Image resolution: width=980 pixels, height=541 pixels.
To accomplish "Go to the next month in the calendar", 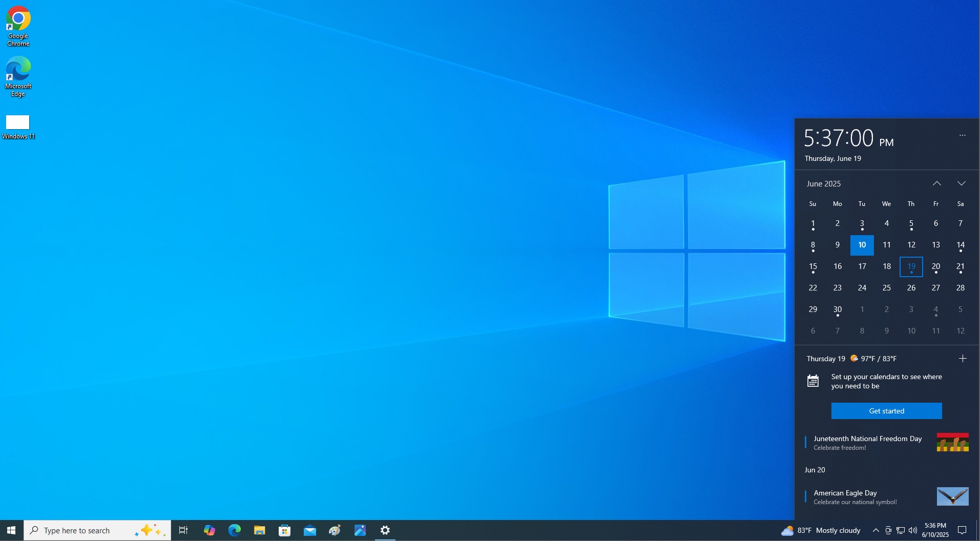I will [961, 183].
